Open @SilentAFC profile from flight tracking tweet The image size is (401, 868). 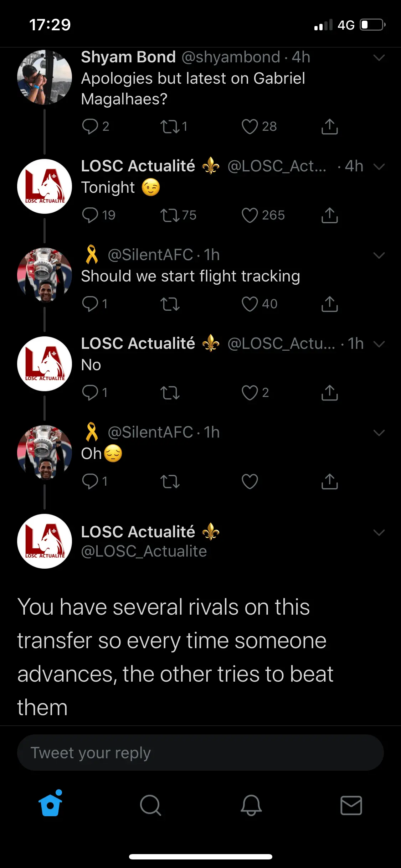click(x=150, y=255)
